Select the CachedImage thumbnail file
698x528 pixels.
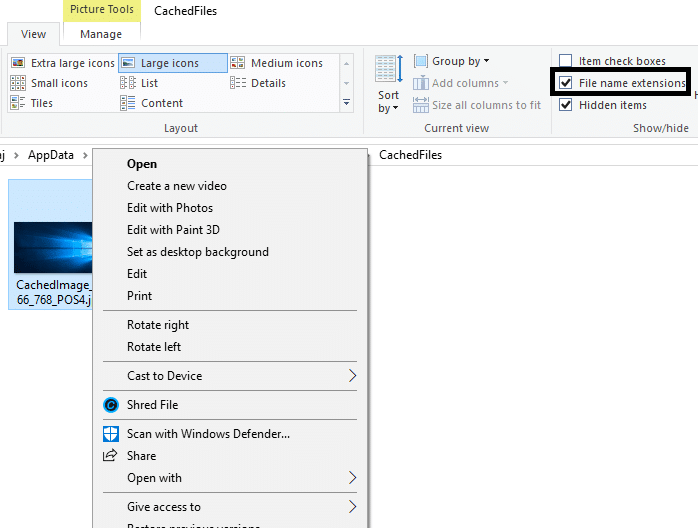53,247
